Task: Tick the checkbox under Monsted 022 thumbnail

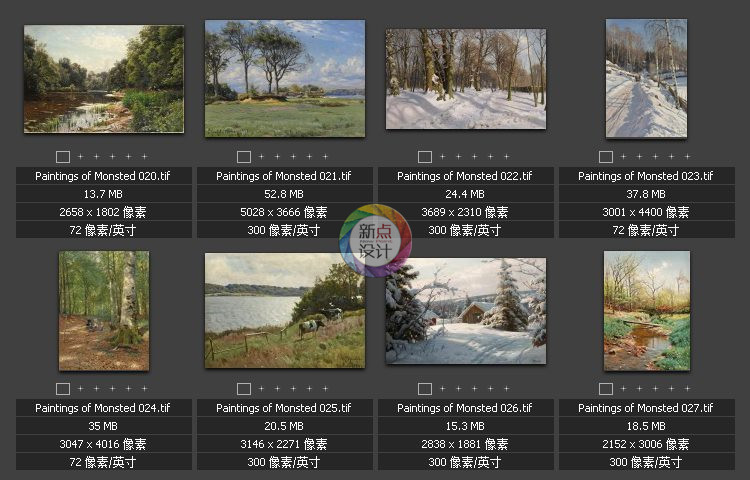Action: pos(425,157)
